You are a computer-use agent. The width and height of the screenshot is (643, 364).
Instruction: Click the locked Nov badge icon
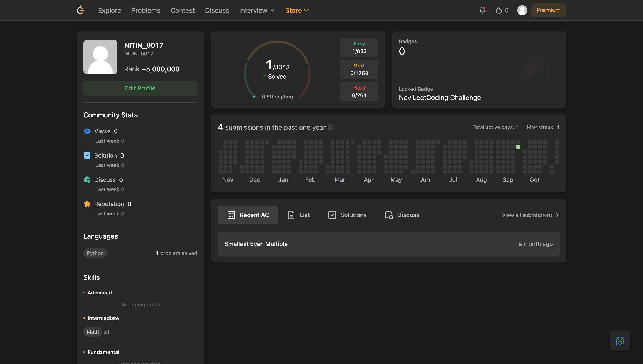click(x=535, y=70)
